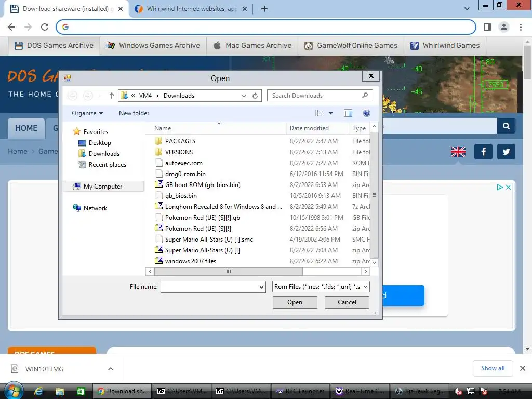Click Cancel in the Open dialog
532x399 pixels.
point(347,302)
